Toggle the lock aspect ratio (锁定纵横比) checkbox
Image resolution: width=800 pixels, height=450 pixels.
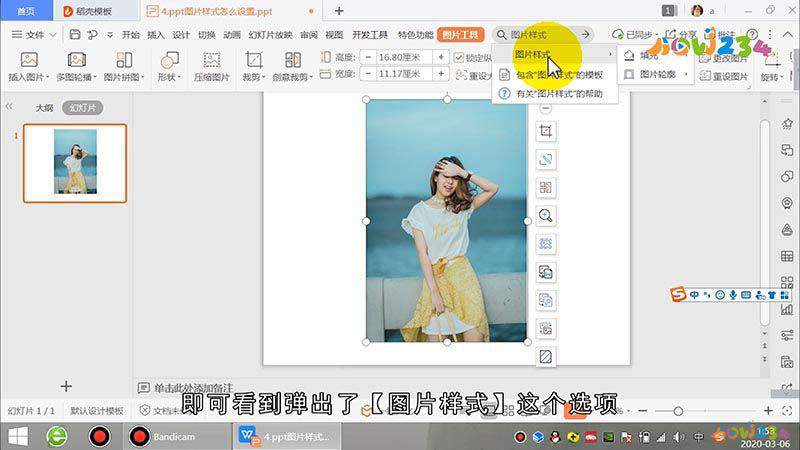click(458, 58)
